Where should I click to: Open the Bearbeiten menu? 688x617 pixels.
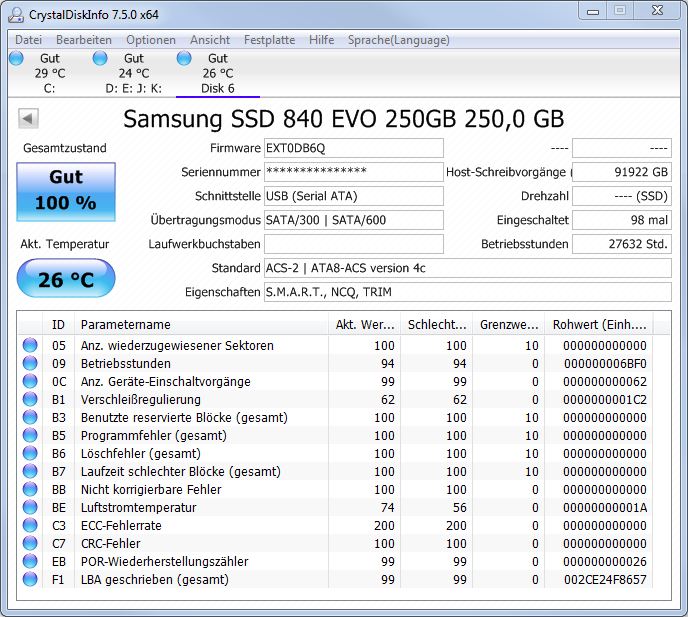[84, 40]
